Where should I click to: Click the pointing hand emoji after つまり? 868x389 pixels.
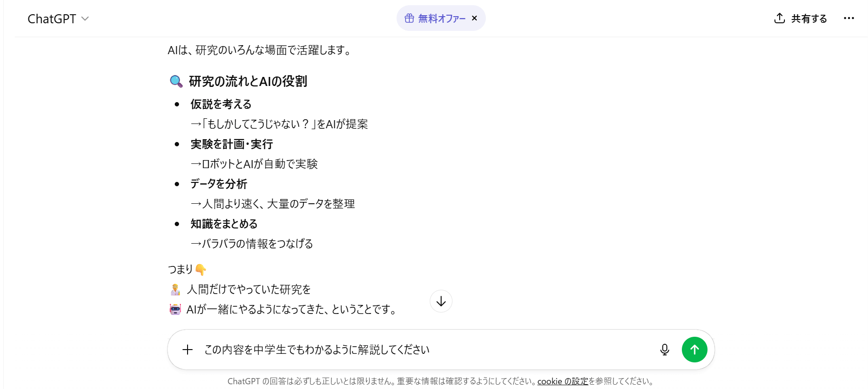click(x=200, y=270)
